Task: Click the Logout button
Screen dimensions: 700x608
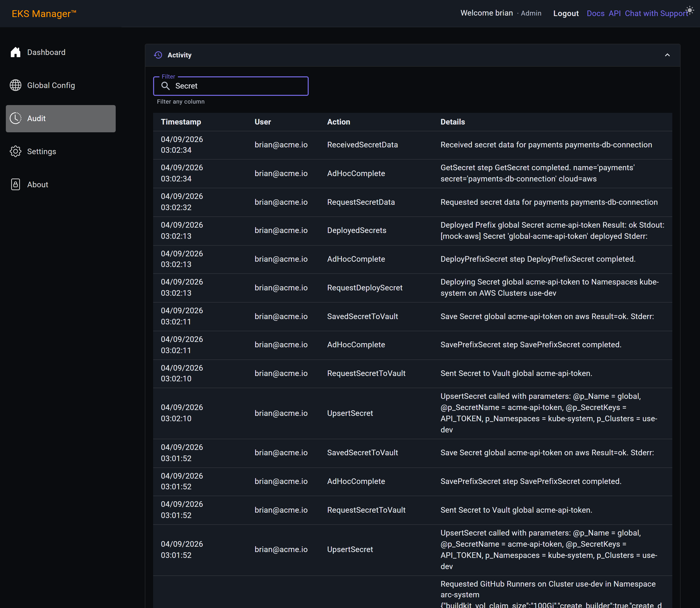Action: point(566,13)
